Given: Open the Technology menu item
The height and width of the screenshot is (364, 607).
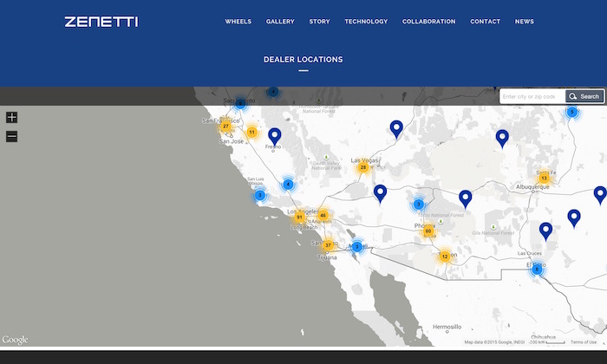Looking at the screenshot, I should (x=366, y=22).
